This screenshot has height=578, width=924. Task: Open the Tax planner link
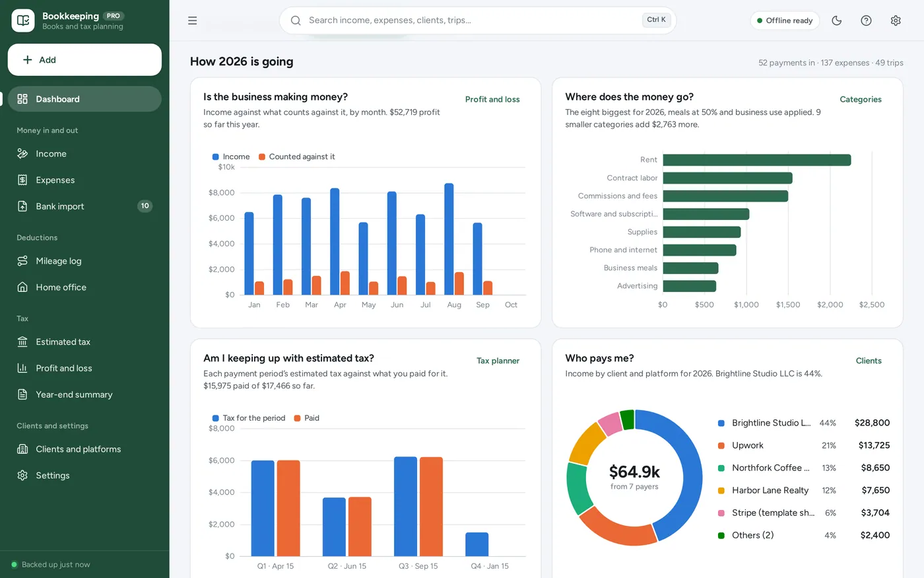(498, 361)
